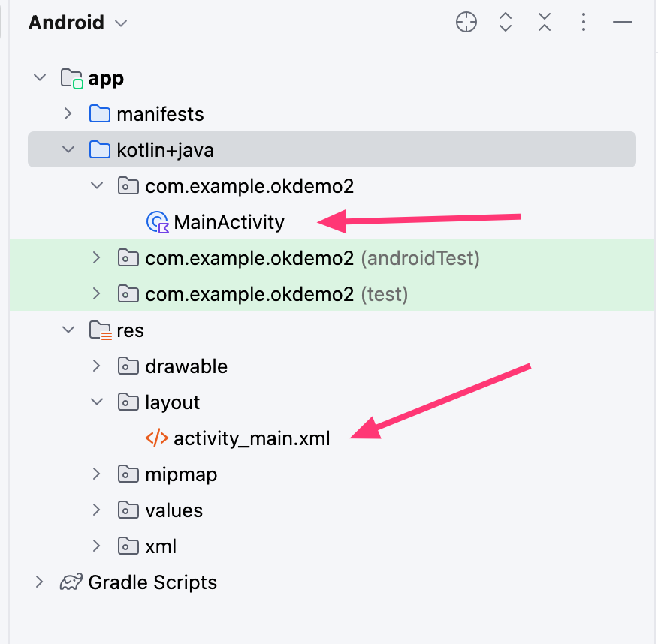Select the mipmap folder
The height and width of the screenshot is (644, 658).
pos(181,474)
